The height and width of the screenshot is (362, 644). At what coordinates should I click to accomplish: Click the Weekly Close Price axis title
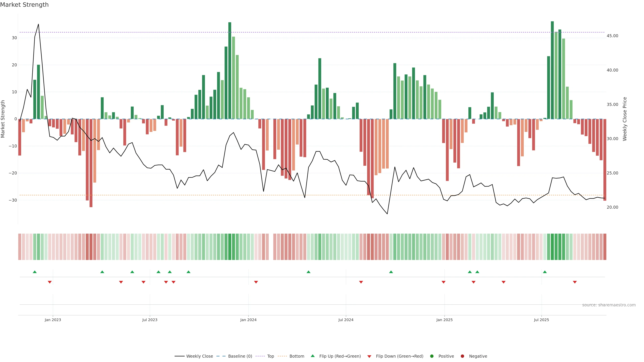point(625,119)
